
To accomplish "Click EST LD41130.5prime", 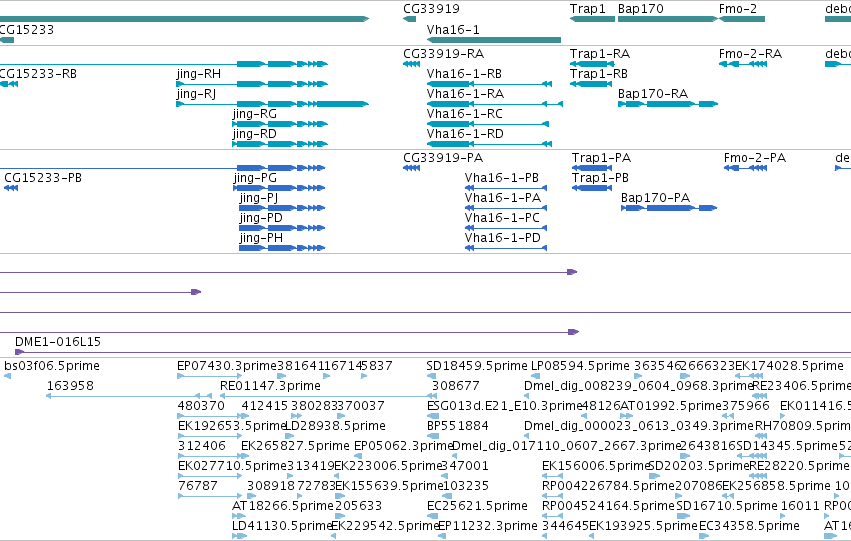I will pos(239,536).
